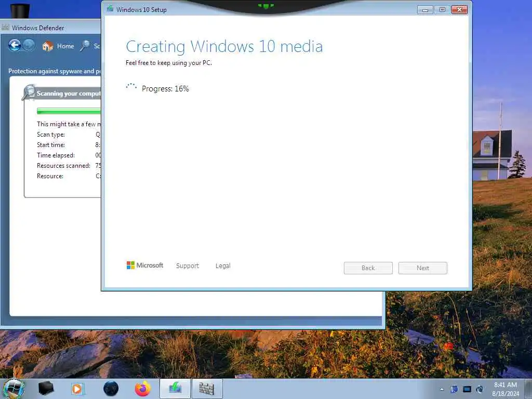Open Home in Windows Defender
The height and width of the screenshot is (399, 532).
[x=58, y=46]
